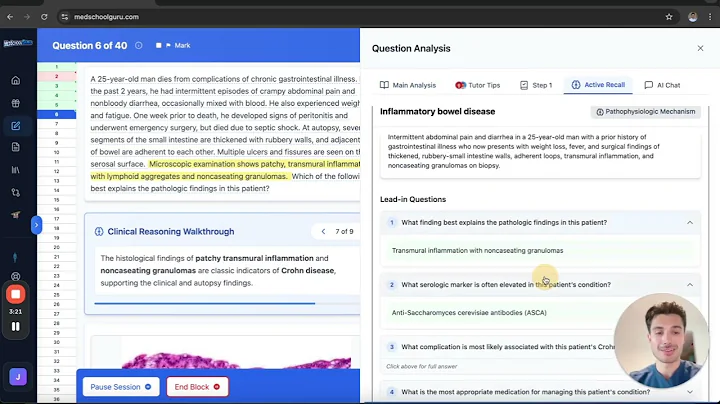Close the Question Analysis panel
720x404 pixels.
700,48
